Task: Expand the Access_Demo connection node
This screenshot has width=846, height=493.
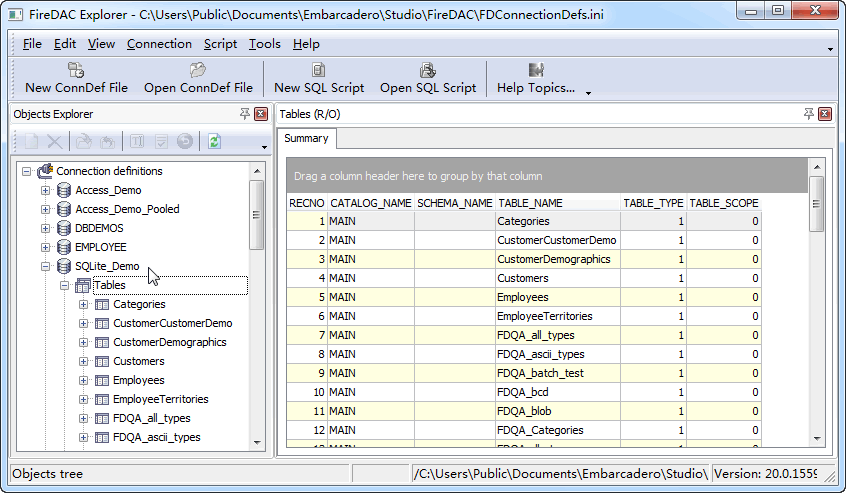Action: 45,190
